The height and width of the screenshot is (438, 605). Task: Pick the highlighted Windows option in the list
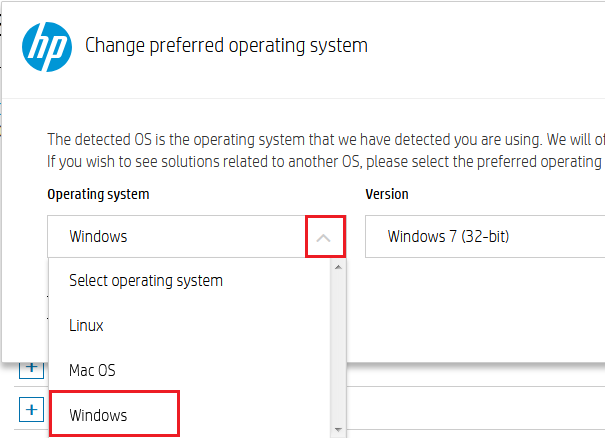pos(98,415)
